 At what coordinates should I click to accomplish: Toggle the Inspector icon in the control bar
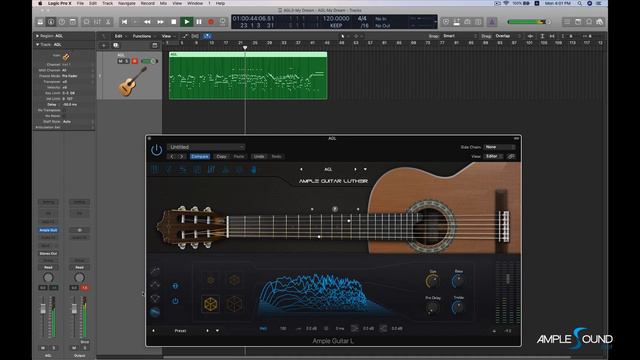click(51, 22)
